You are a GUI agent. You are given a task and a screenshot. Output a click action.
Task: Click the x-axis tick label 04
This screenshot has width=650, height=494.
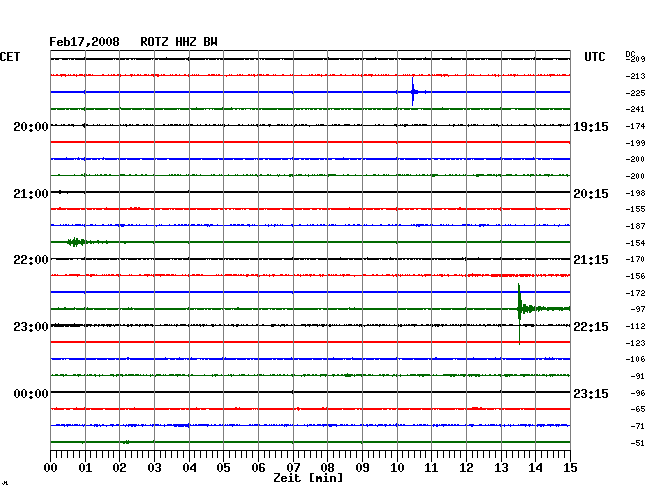pyautogui.click(x=189, y=467)
